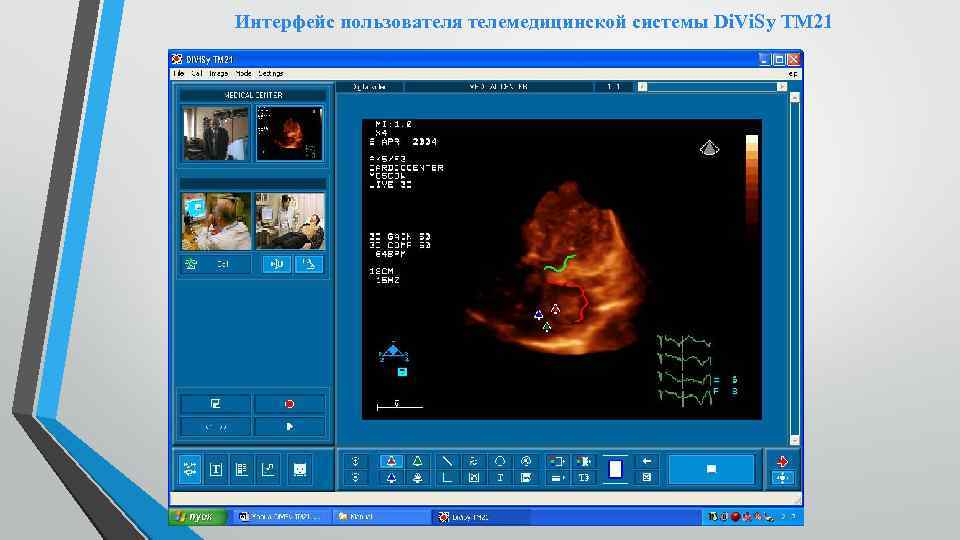Open the text panel icon with letter T

pyautogui.click(x=216, y=470)
